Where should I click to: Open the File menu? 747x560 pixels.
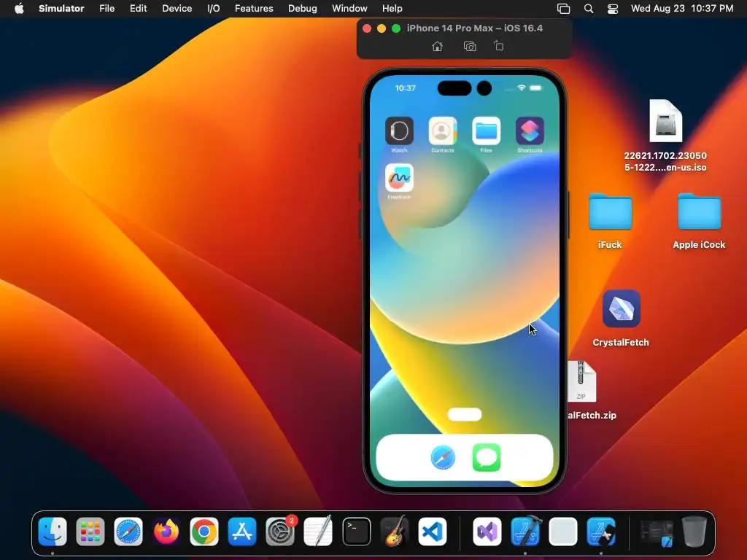[107, 9]
